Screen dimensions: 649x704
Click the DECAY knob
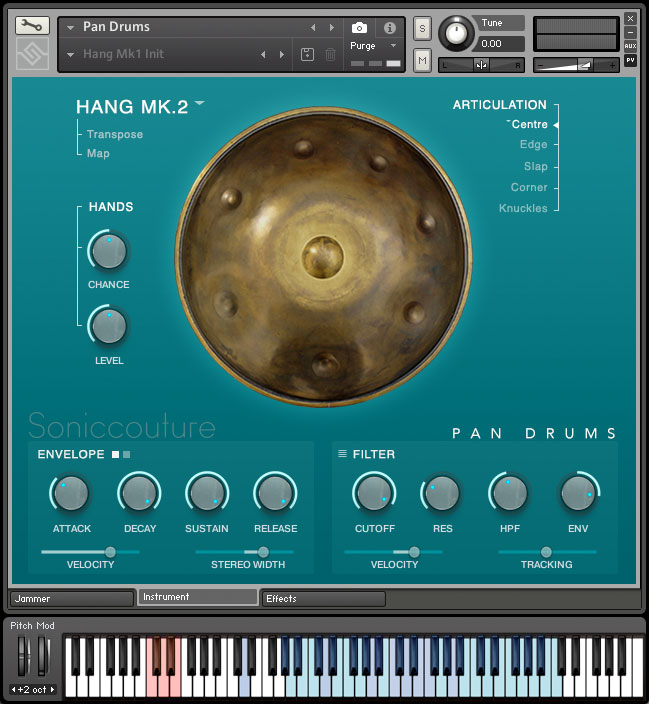click(139, 493)
